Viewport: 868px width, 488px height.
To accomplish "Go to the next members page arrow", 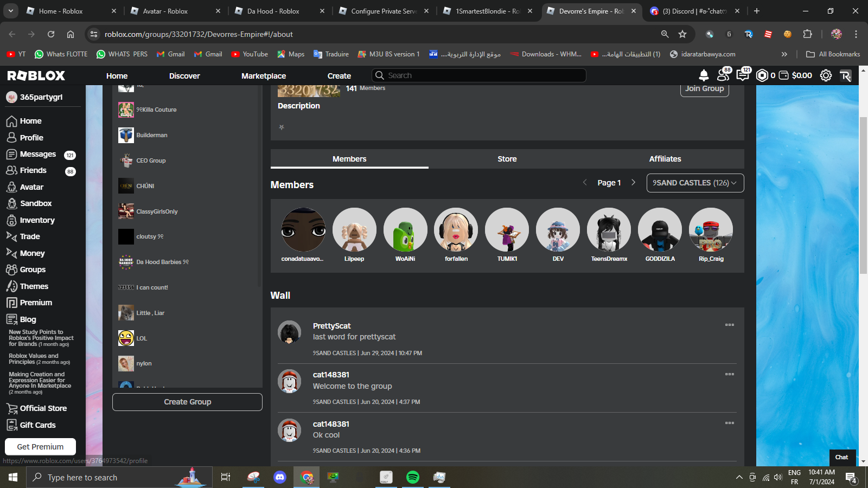I will point(633,183).
